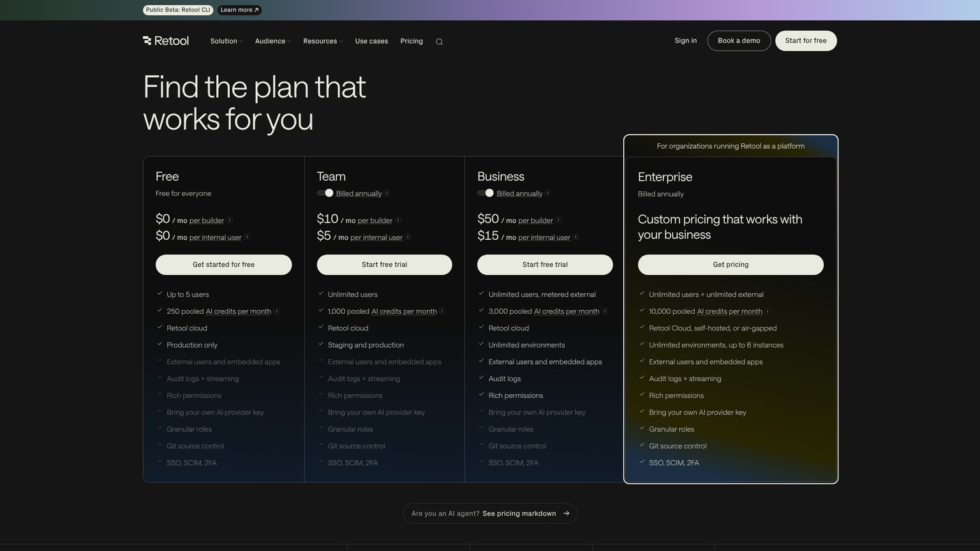Screen dimensions: 980x551
Task: Click Get started for free on Free plan
Action: [224, 265]
